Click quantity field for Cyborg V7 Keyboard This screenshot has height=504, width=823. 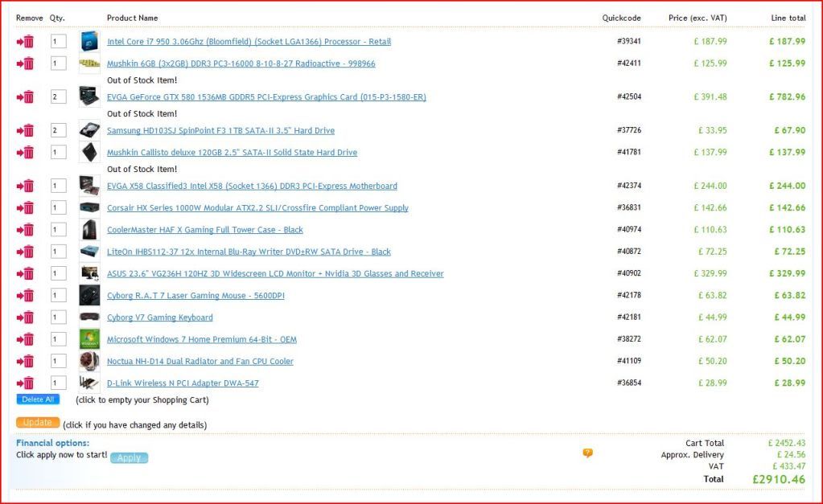[x=58, y=318]
